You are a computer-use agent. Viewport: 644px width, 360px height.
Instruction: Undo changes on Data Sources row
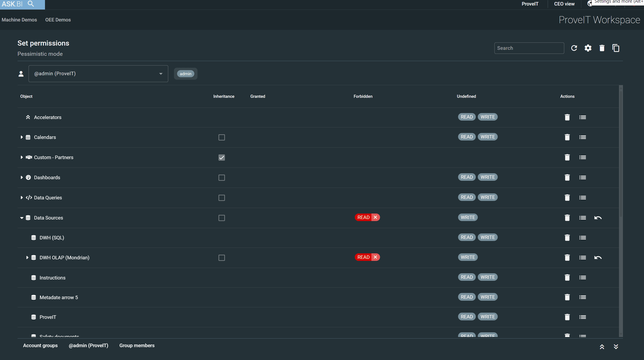(x=598, y=218)
